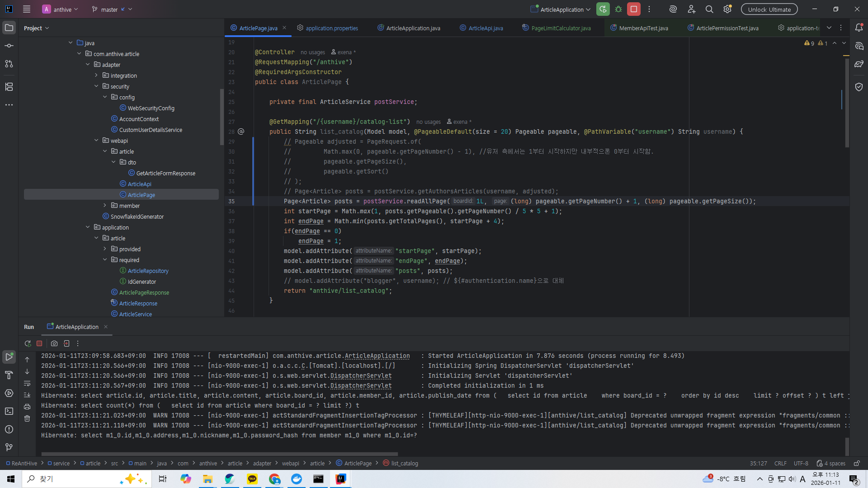Click the Unlock Ultimate button
The width and height of the screenshot is (868, 488).
click(769, 9)
